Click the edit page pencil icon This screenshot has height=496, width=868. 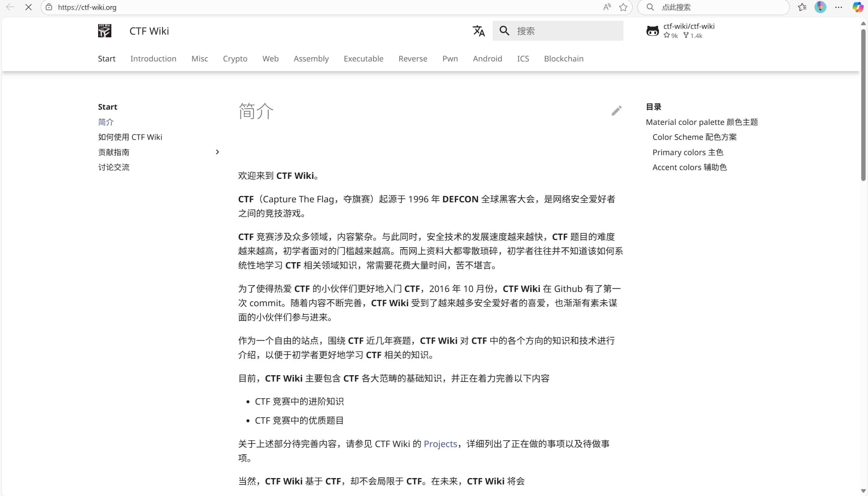(616, 111)
